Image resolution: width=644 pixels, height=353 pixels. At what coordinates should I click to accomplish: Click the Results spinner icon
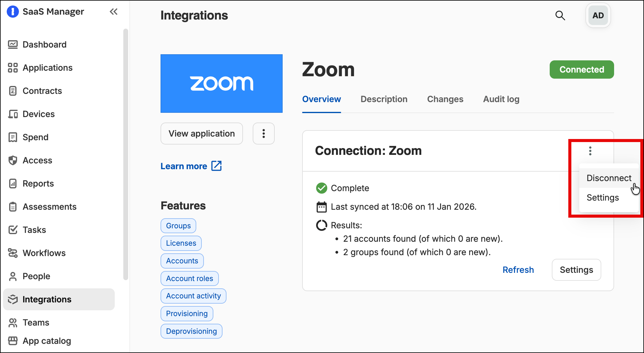coord(322,225)
